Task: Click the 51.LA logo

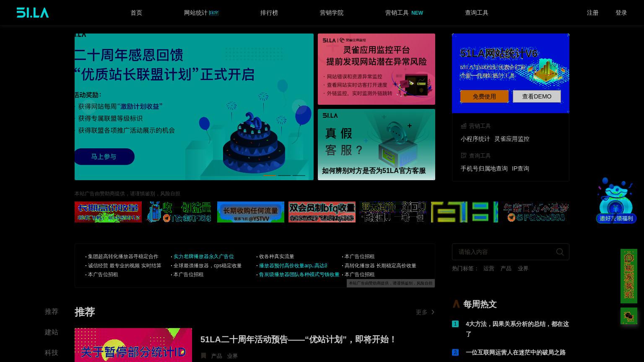Action: tap(33, 13)
